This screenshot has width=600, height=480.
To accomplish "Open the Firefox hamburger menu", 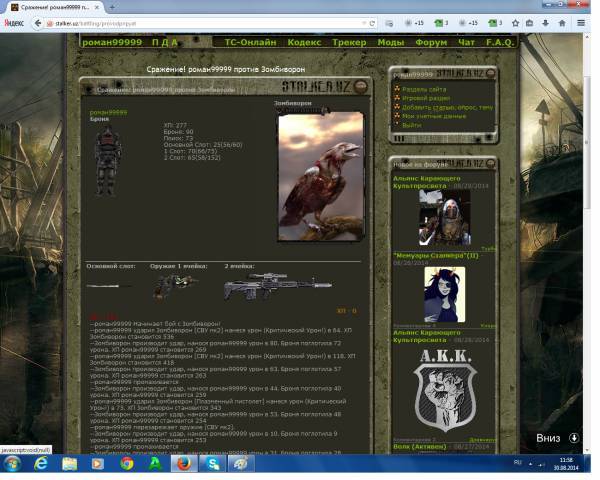I will click(x=581, y=23).
